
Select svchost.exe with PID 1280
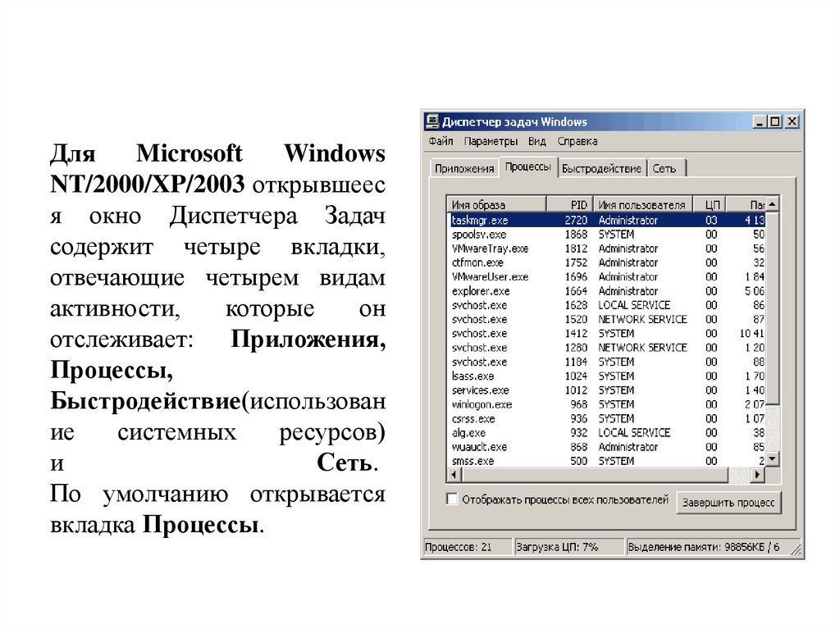pyautogui.click(x=607, y=348)
